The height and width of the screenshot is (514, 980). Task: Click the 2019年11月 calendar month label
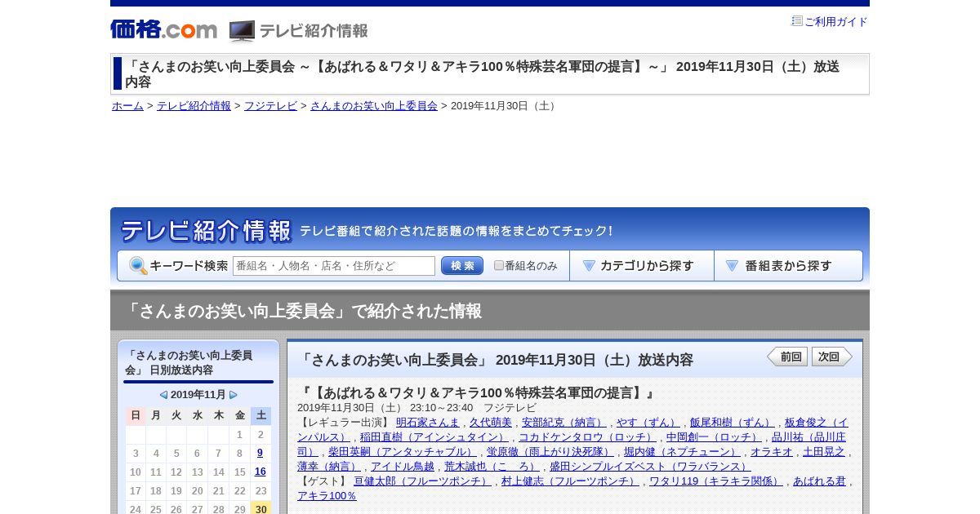pyautogui.click(x=198, y=395)
